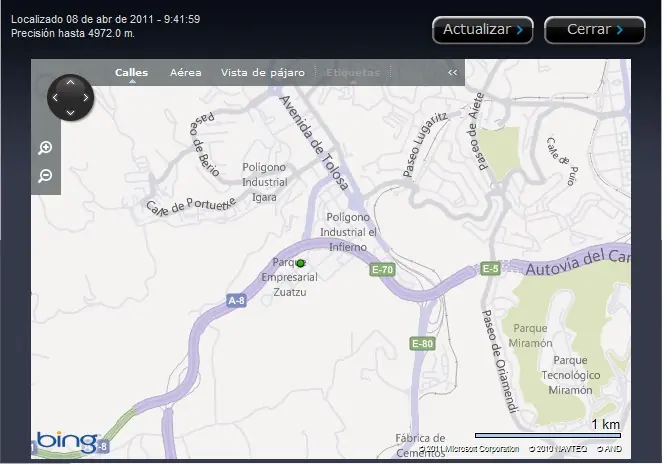Click the Autovía del Cantábrico label
Image resolution: width=668 pixels, height=464 pixels.
click(578, 262)
